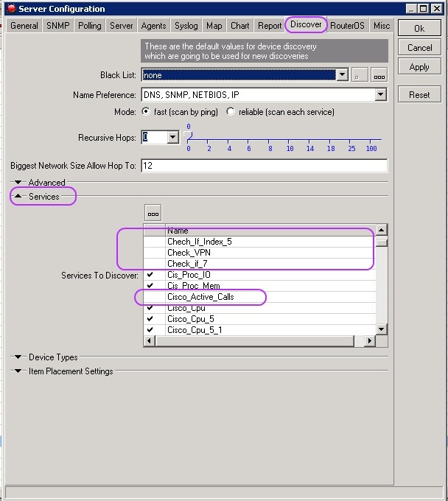Click the Apply button

[x=419, y=67]
